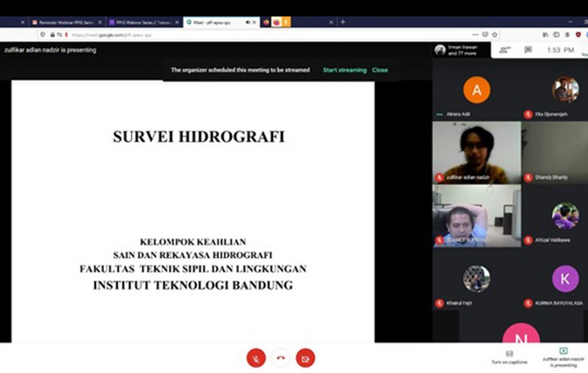Image resolution: width=588 pixels, height=373 pixels.
Task: Dismiss the streaming notice with Close
Action: coord(380,70)
